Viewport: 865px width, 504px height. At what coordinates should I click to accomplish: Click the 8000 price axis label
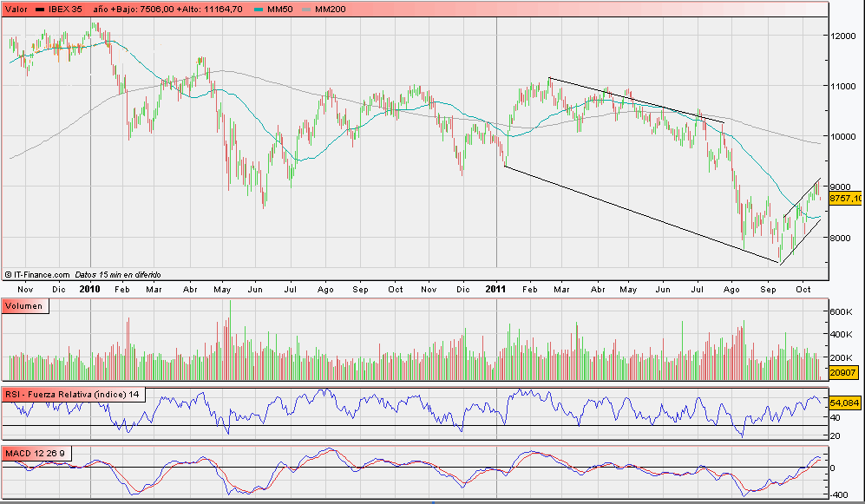pyautogui.click(x=842, y=239)
